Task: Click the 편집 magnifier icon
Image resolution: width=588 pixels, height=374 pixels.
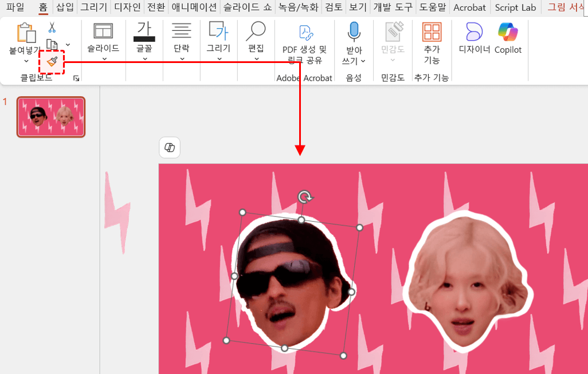Action: 256,32
